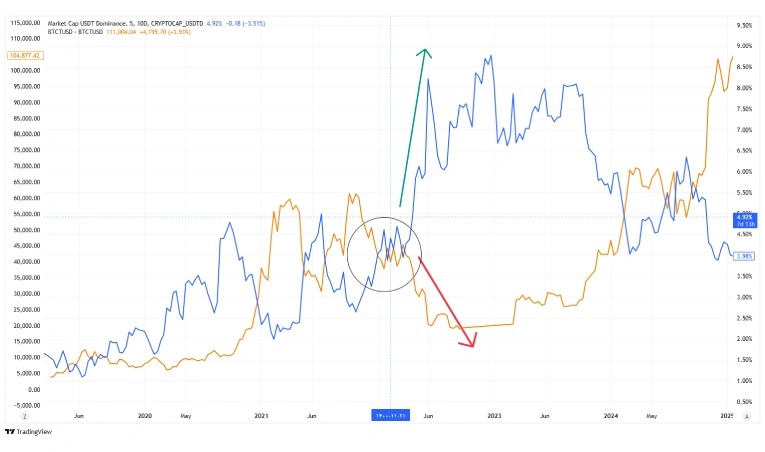
Task: Click the 2024 label on time axis
Action: [611, 414]
